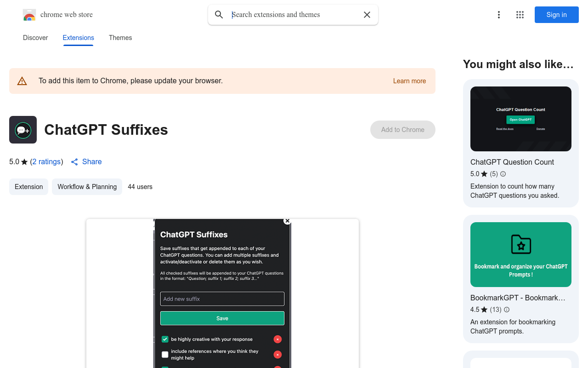Click the warning triangle icon in banner
Screen dimensions: 588x368
[x=22, y=81]
